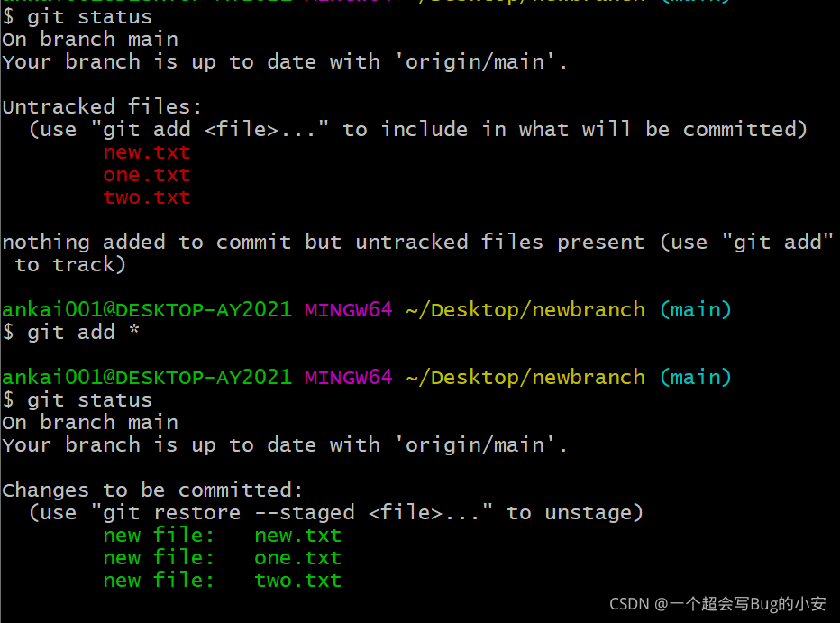Click the last 'Your branch is up to date' line
Screen dimensions: 840x623
pyautogui.click(x=285, y=445)
